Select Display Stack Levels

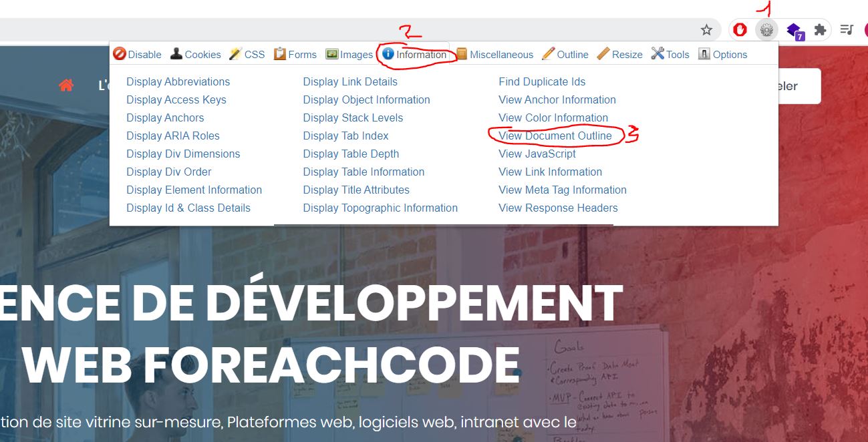pos(353,118)
